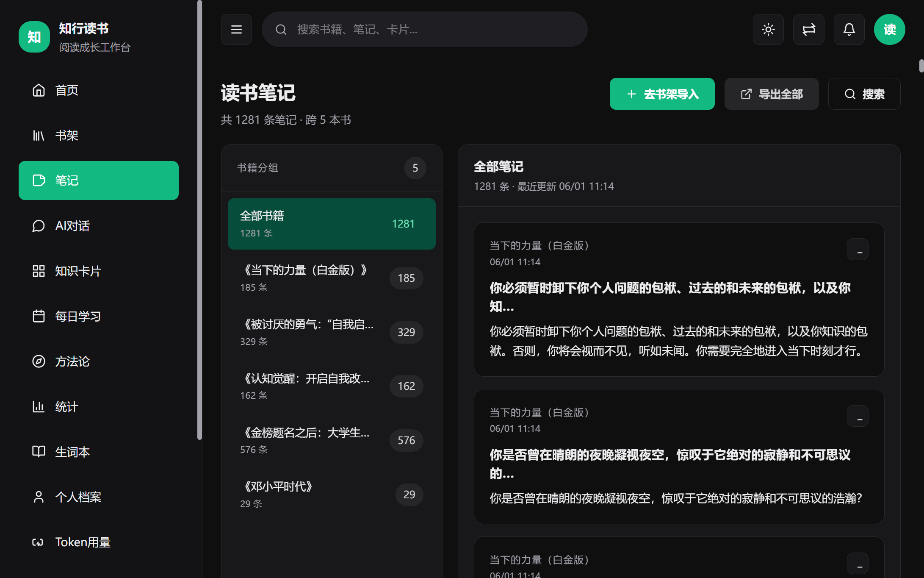Click the person icon beside 个人档案
This screenshot has width=924, height=578.
tap(39, 497)
